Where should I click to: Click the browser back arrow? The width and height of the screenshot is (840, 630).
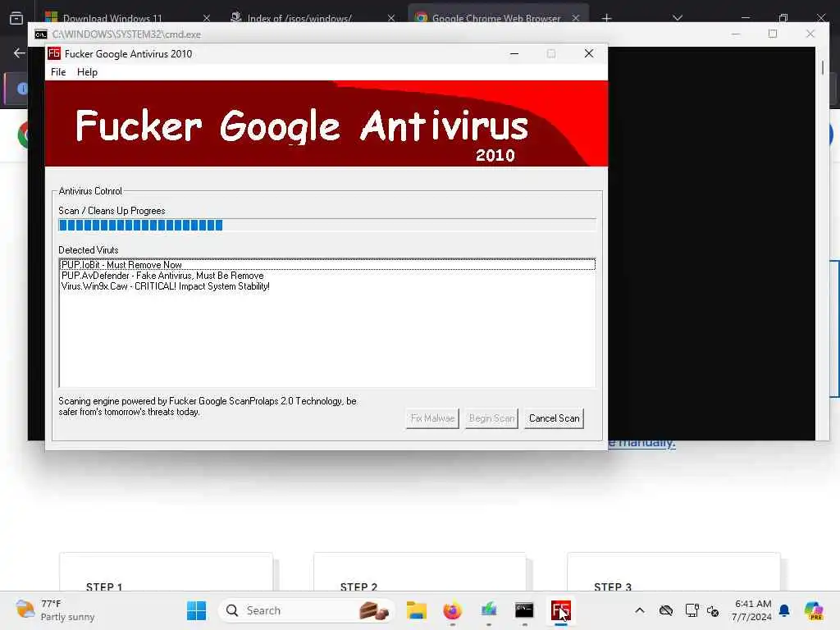(x=20, y=52)
